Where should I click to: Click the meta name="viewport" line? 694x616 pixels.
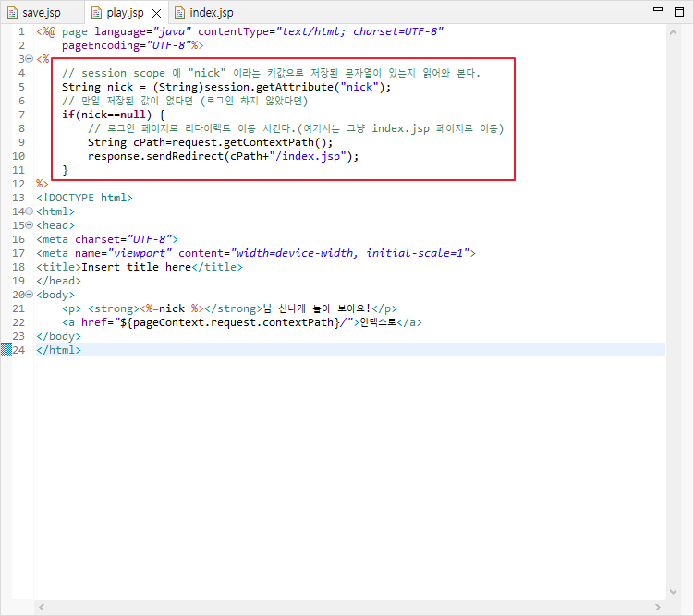tap(256, 253)
